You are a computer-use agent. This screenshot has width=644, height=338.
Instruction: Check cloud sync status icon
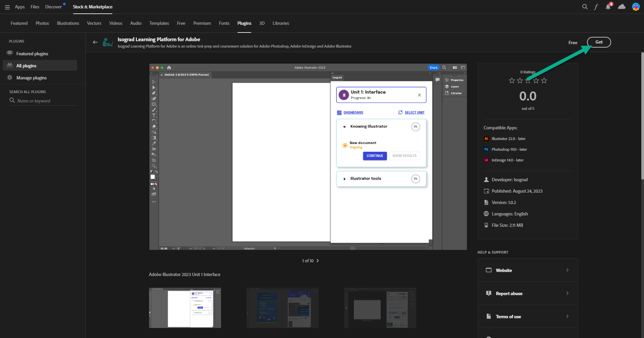(622, 7)
